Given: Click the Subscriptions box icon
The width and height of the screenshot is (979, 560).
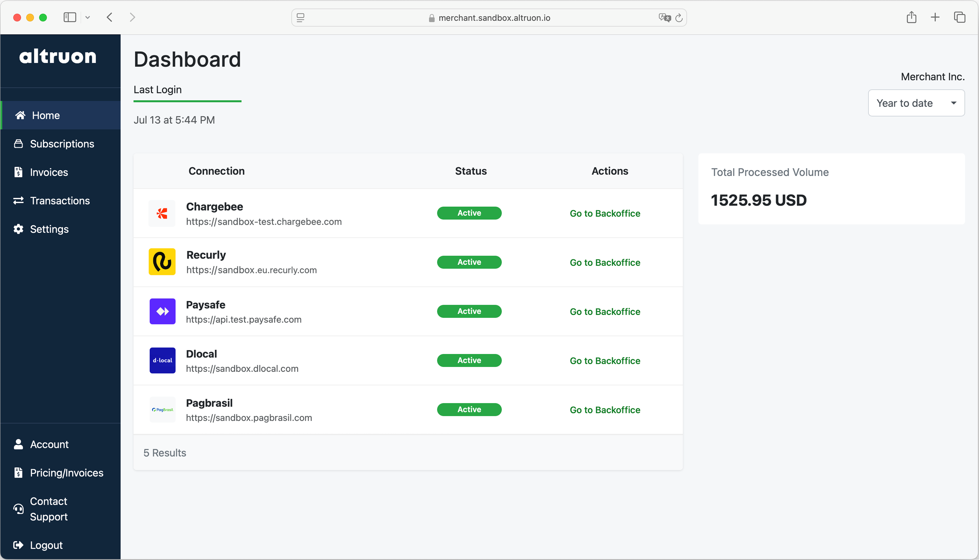Looking at the screenshot, I should (18, 144).
